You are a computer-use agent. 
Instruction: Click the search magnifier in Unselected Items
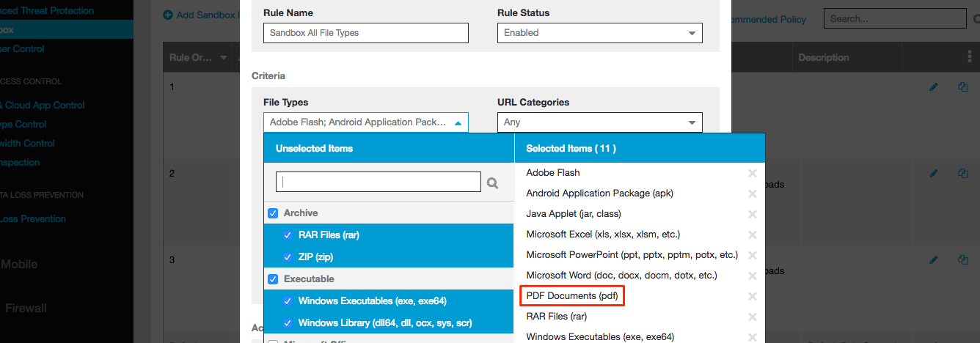493,183
